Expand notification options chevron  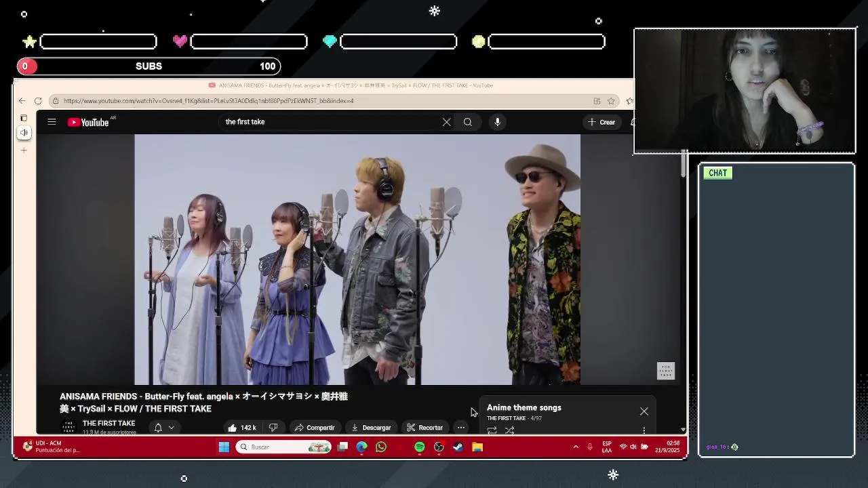[x=172, y=428]
